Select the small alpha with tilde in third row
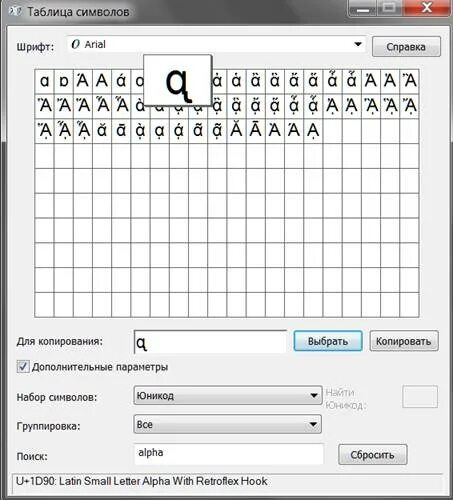 point(198,131)
